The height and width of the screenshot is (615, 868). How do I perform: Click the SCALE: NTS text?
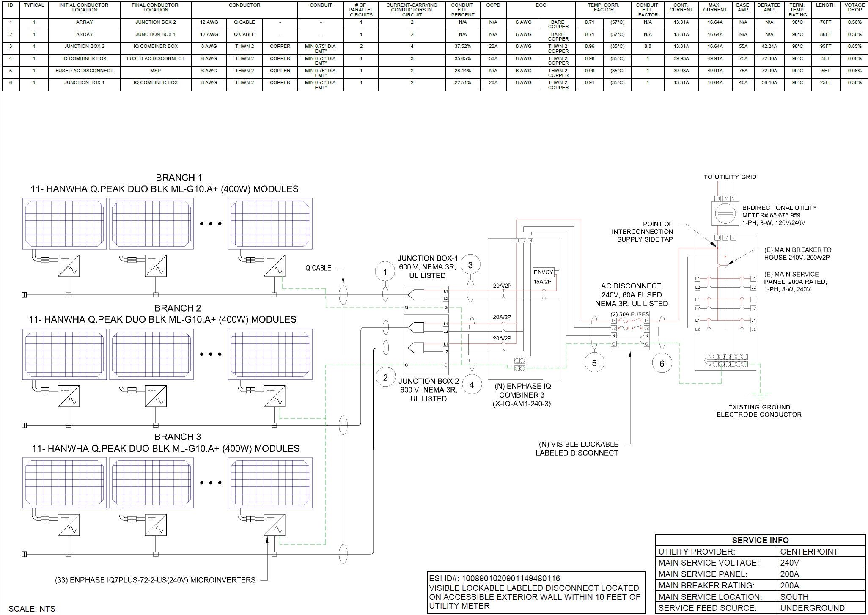coord(32,609)
